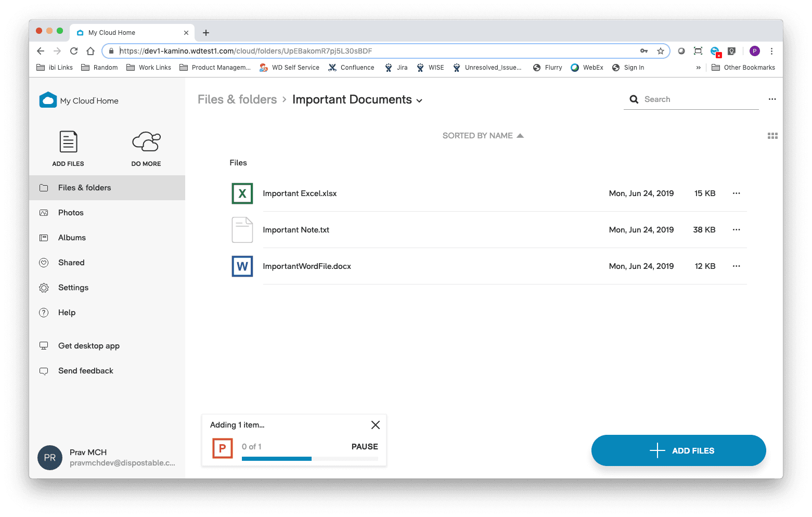Click the Help question mark icon
Screen dimensions: 812x517
coord(44,312)
